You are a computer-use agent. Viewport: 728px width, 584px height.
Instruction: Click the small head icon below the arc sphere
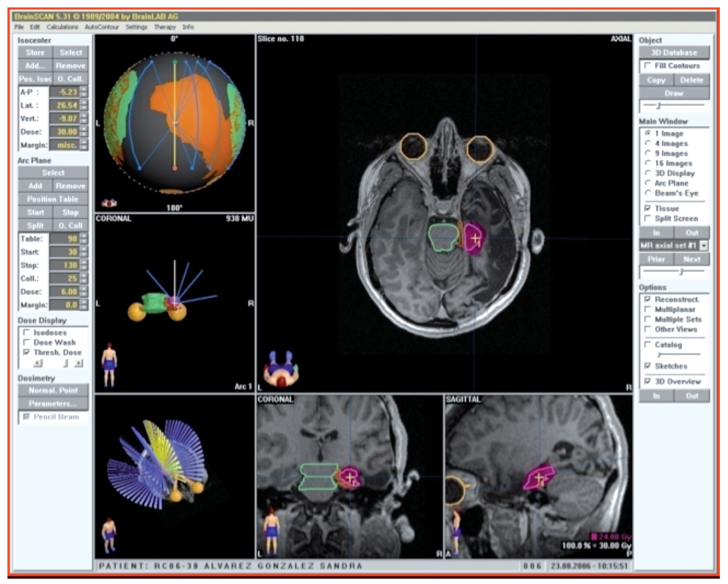point(109,203)
